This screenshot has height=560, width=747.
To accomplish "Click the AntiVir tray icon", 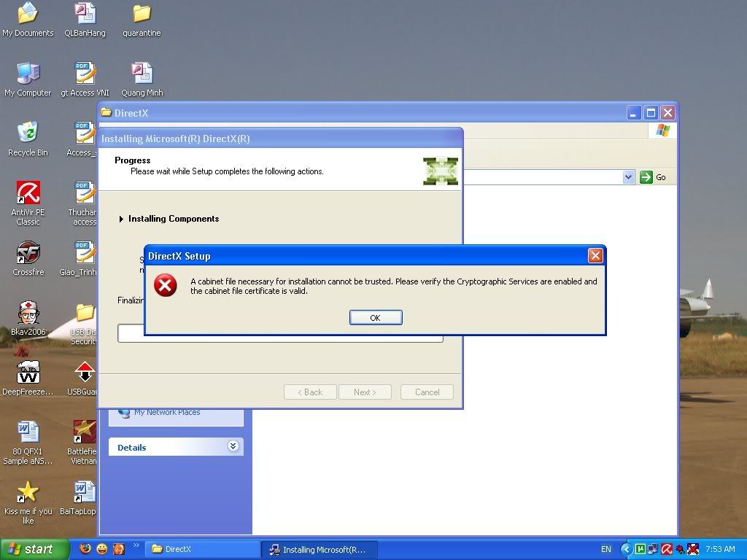I will point(667,550).
